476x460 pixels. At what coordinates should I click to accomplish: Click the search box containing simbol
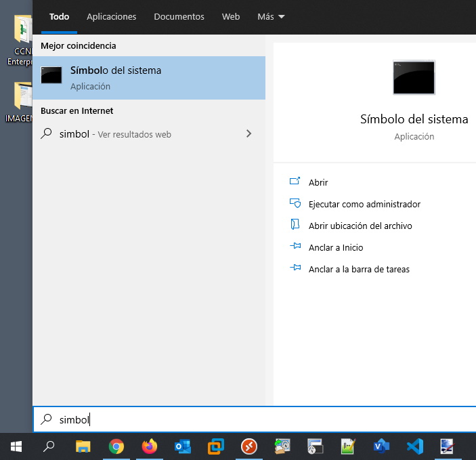pos(257,419)
